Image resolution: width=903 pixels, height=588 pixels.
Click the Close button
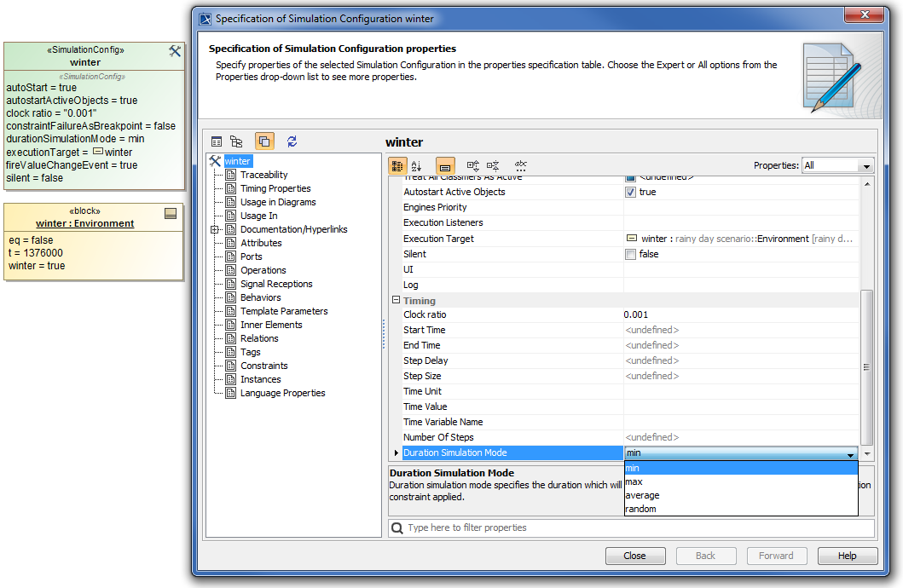coord(634,556)
